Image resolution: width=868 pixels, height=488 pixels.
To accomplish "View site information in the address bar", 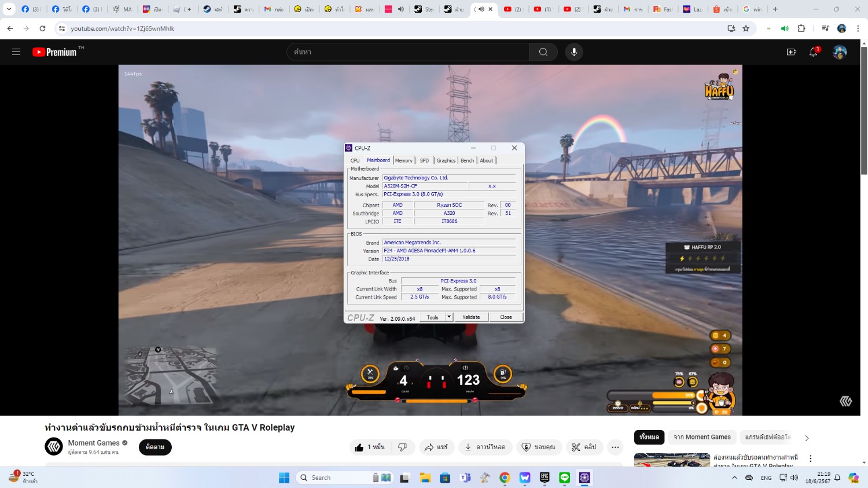I will tap(62, 28).
